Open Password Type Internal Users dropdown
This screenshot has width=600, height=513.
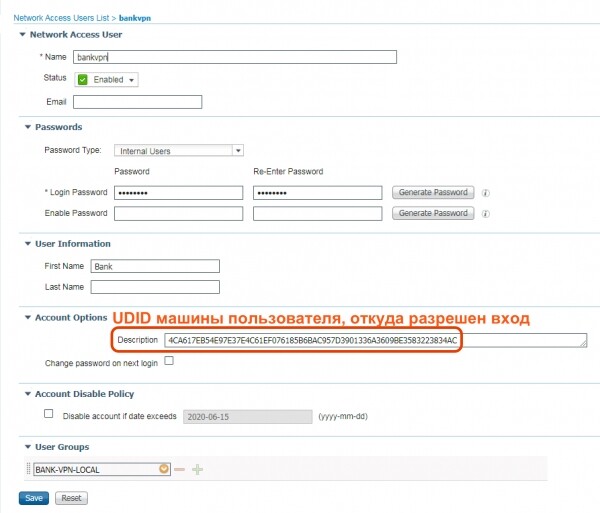coord(237,151)
